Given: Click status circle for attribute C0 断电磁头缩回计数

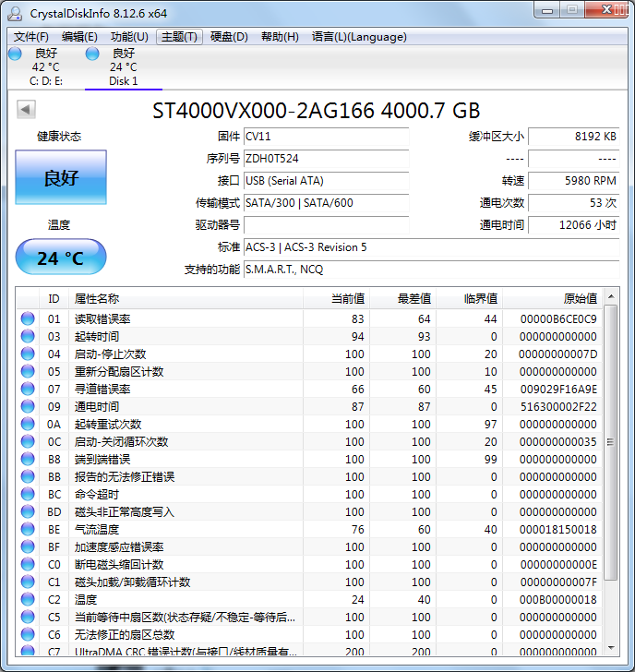Looking at the screenshot, I should (28, 564).
